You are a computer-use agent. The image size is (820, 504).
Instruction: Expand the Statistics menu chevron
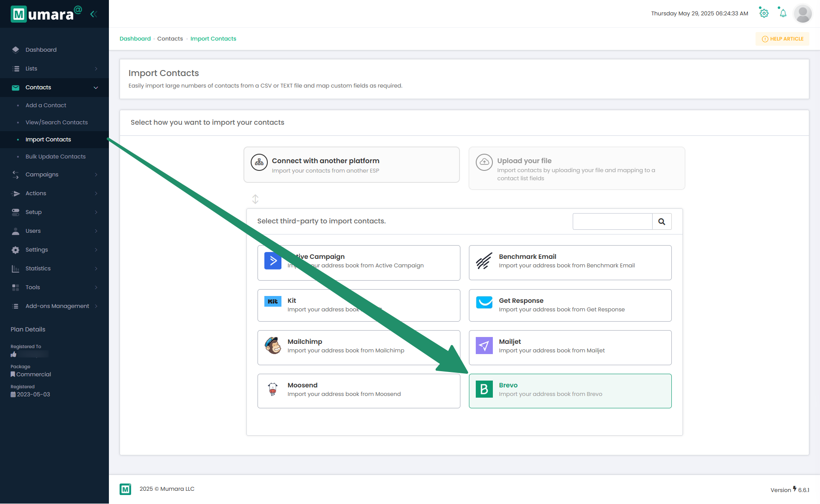[x=96, y=269]
